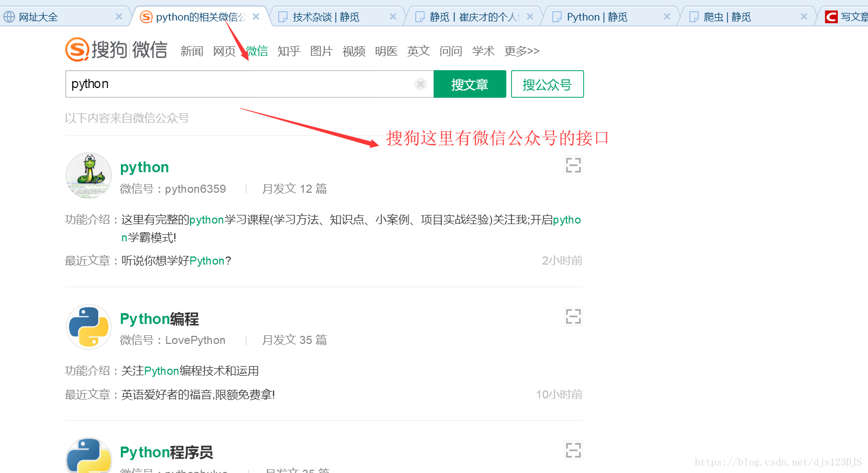
Task: Open the Python程序员 account avatar
Action: (x=88, y=456)
